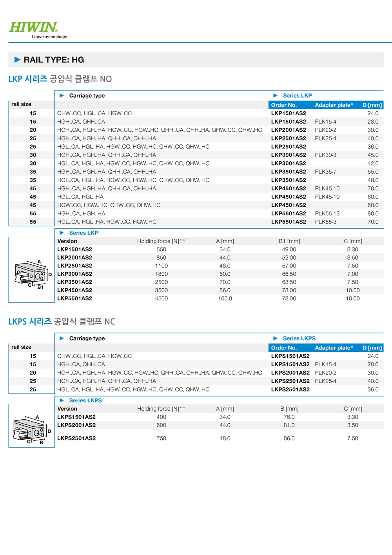392x555 pixels.
Task: Click holding force value '850'
Action: click(x=162, y=258)
